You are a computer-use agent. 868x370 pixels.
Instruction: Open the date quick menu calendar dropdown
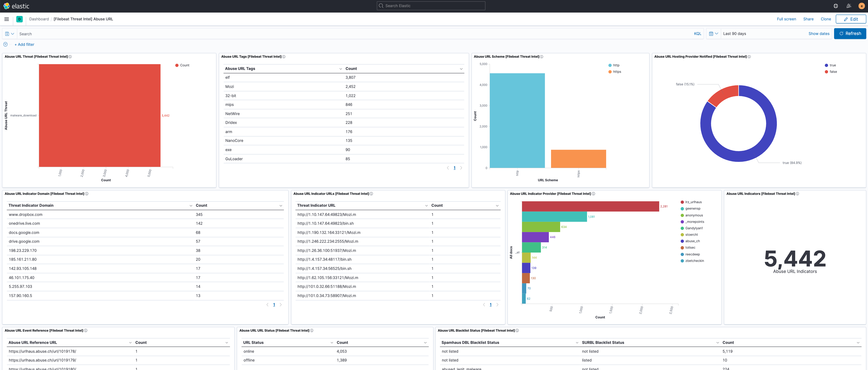713,34
